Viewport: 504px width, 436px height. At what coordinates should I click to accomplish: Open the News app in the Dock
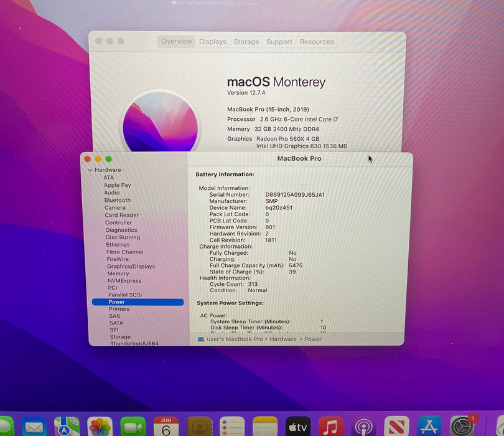point(396,427)
